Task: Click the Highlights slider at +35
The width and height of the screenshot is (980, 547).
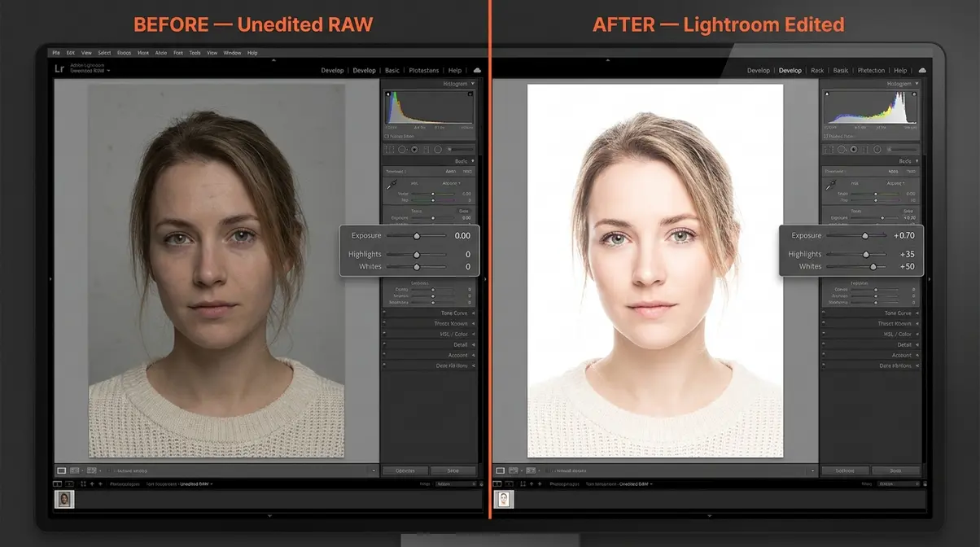Action: pyautogui.click(x=855, y=254)
